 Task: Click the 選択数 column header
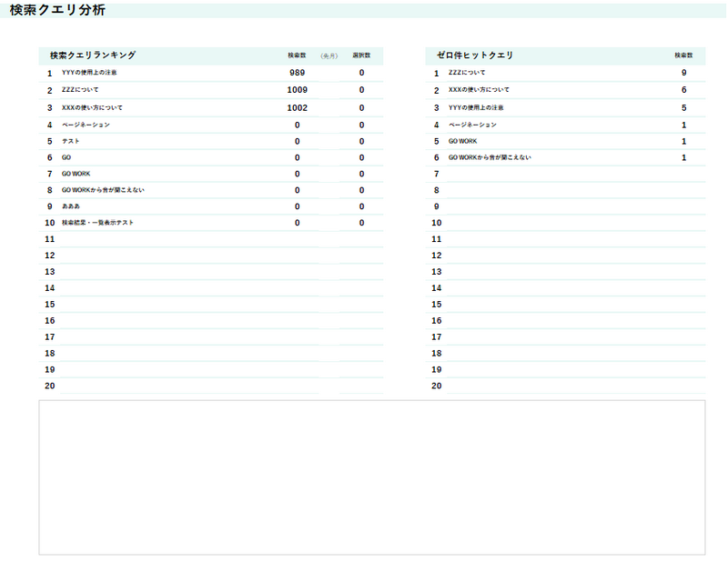[x=361, y=55]
